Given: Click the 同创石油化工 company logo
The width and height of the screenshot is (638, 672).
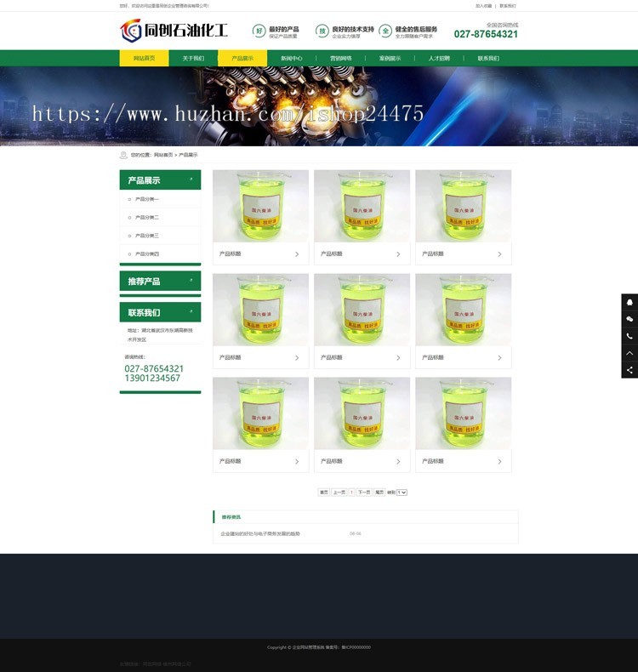Looking at the screenshot, I should point(174,31).
